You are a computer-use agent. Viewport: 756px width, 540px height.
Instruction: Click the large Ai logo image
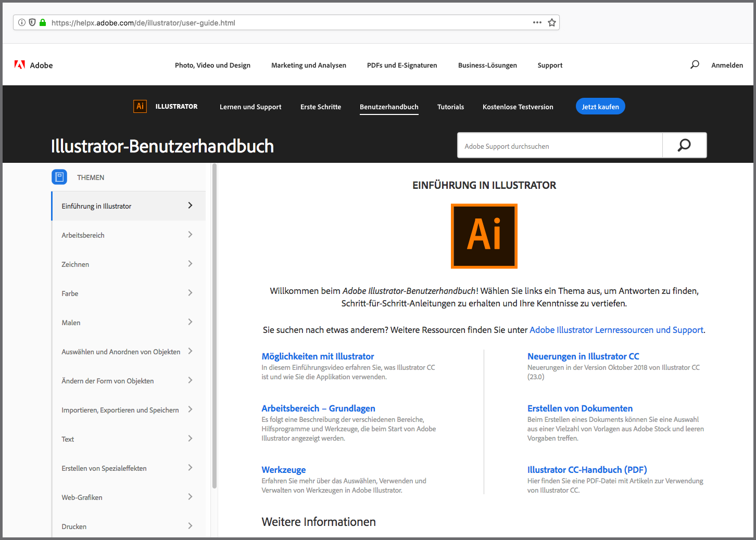pos(484,236)
